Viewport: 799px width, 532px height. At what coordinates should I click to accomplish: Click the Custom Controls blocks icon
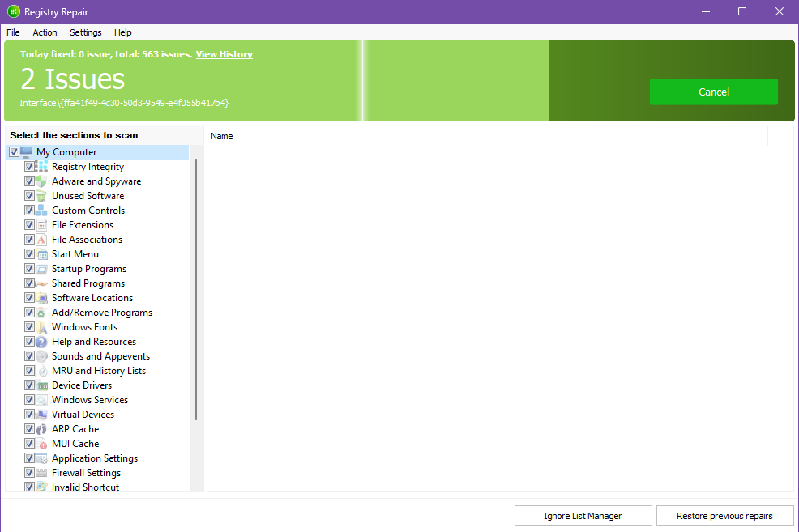point(42,211)
